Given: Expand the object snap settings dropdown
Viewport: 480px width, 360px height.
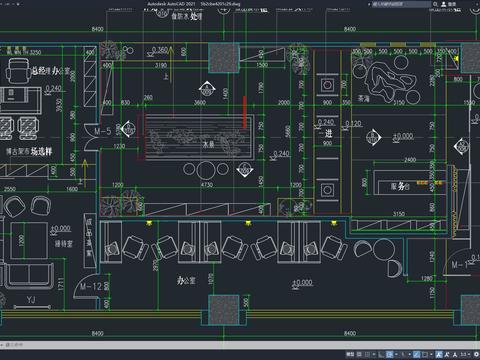Looking at the screenshot, I should 431,354.
